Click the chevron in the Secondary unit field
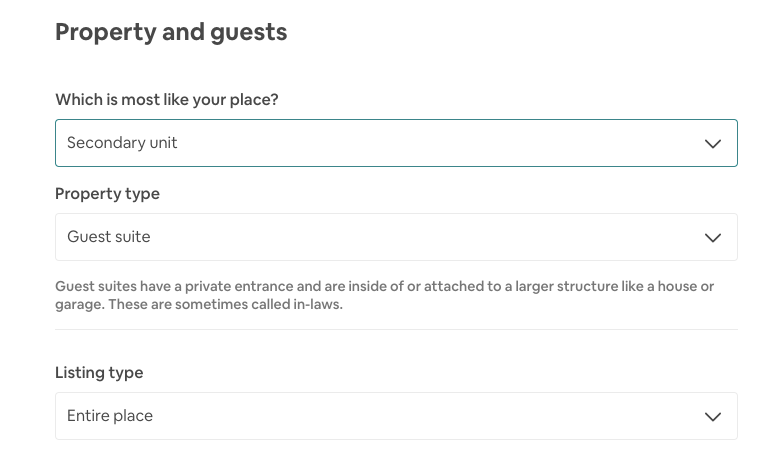The height and width of the screenshot is (463, 777). coord(712,143)
